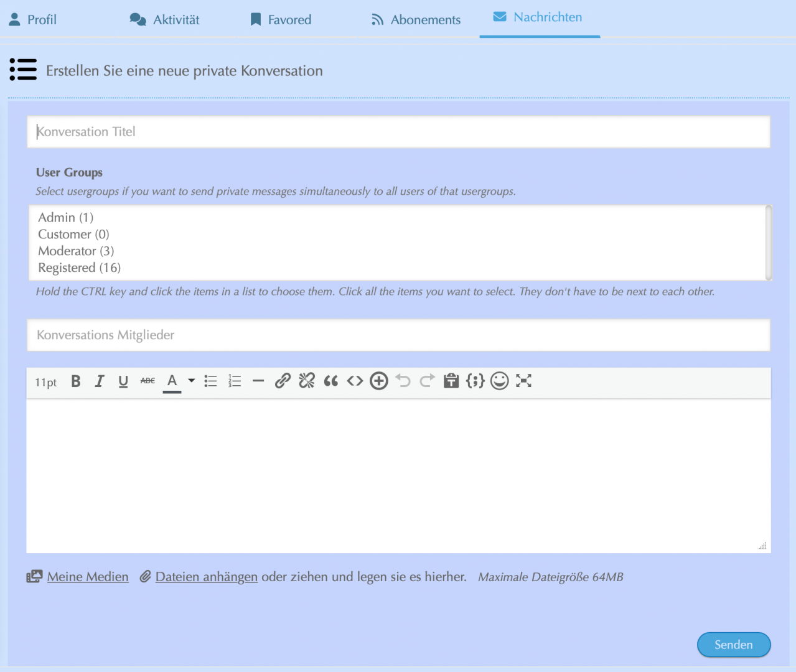Select Registered (16) user group
Viewport: 796px width, 672px height.
click(x=79, y=268)
